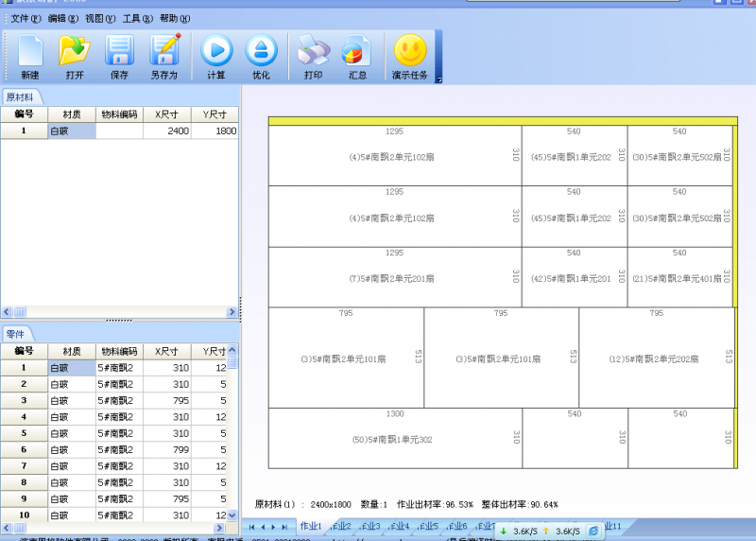The image size is (756, 541).
Task: Click 物料编码 header in 原材料 table
Action: point(119,114)
